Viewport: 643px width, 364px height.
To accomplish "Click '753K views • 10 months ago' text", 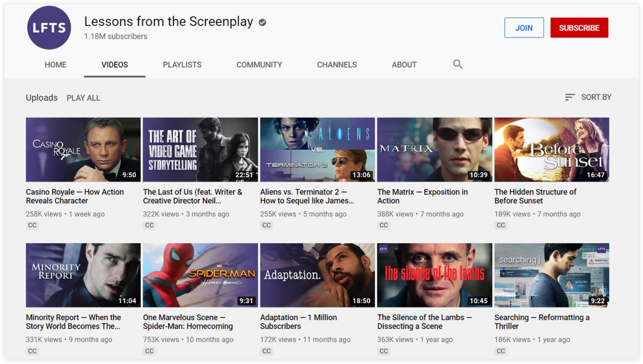I will [188, 340].
